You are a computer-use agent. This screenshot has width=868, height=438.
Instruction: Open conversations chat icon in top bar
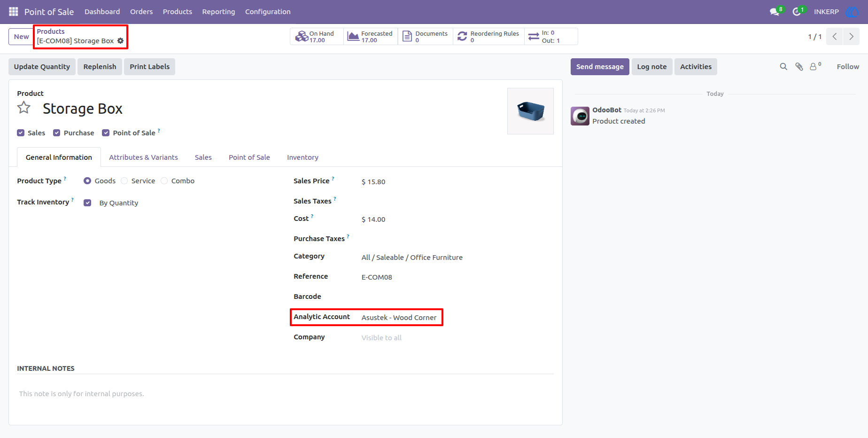coord(774,12)
